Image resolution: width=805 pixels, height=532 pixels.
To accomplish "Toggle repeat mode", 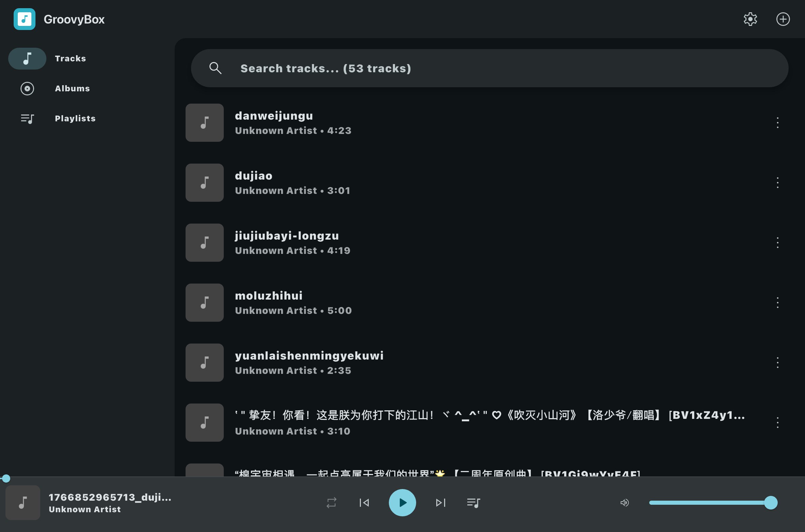I will pyautogui.click(x=331, y=502).
